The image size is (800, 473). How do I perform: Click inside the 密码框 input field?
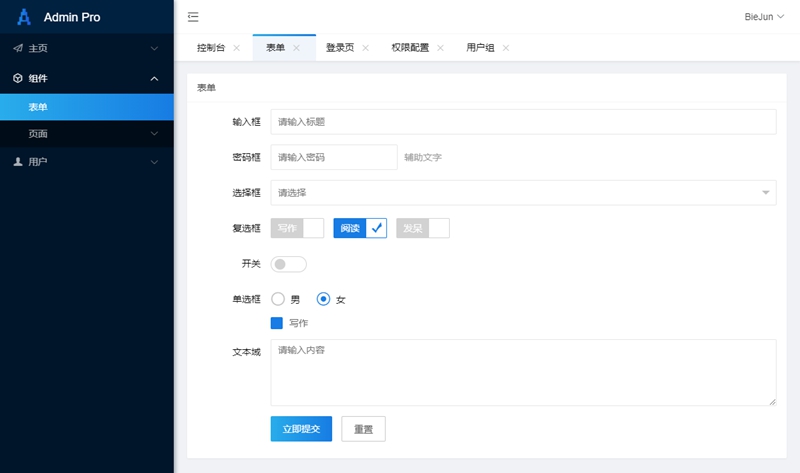[333, 157]
